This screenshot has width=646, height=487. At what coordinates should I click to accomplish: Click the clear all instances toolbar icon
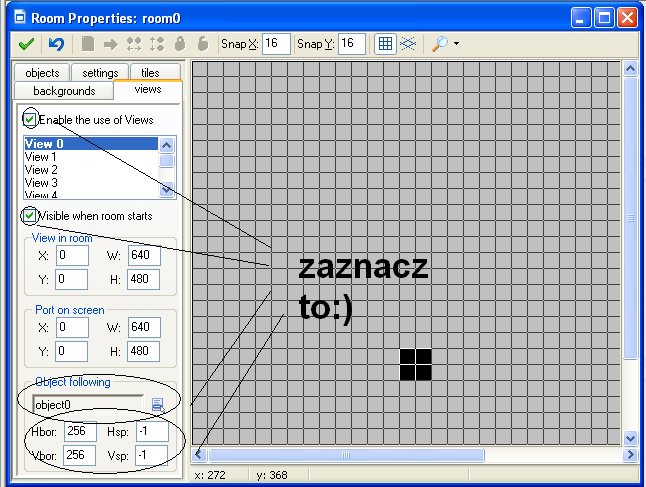(88, 44)
